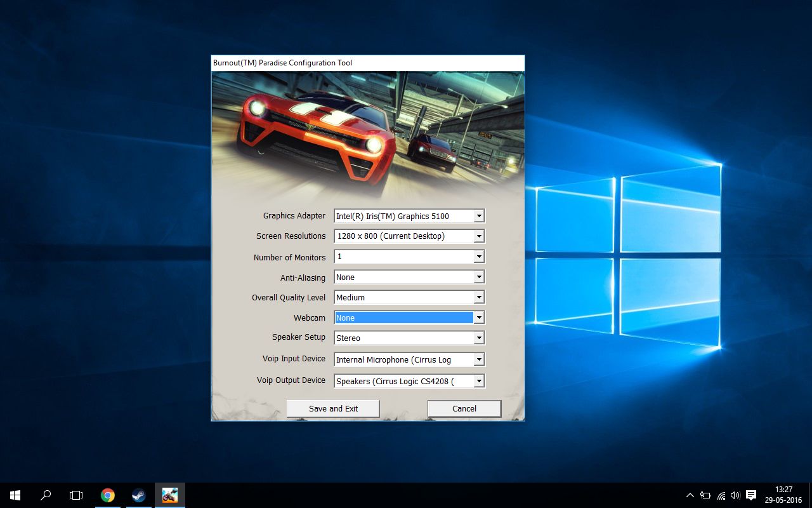This screenshot has width=812, height=508.
Task: Click the 'Webcam' label
Action: [310, 317]
